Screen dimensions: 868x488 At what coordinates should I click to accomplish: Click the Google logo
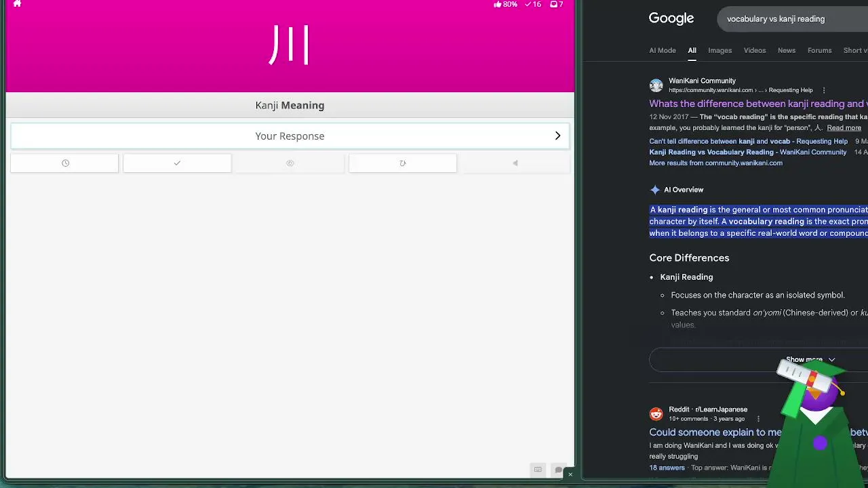671,19
